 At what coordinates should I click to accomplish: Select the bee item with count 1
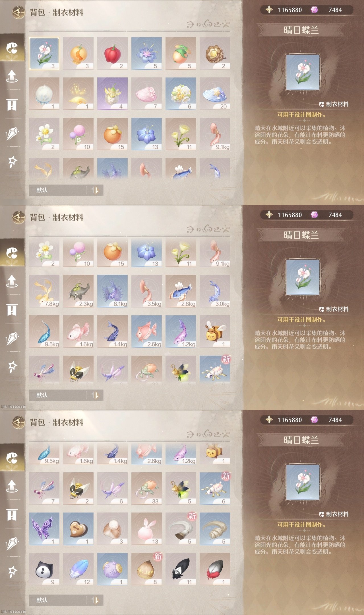tap(215, 331)
